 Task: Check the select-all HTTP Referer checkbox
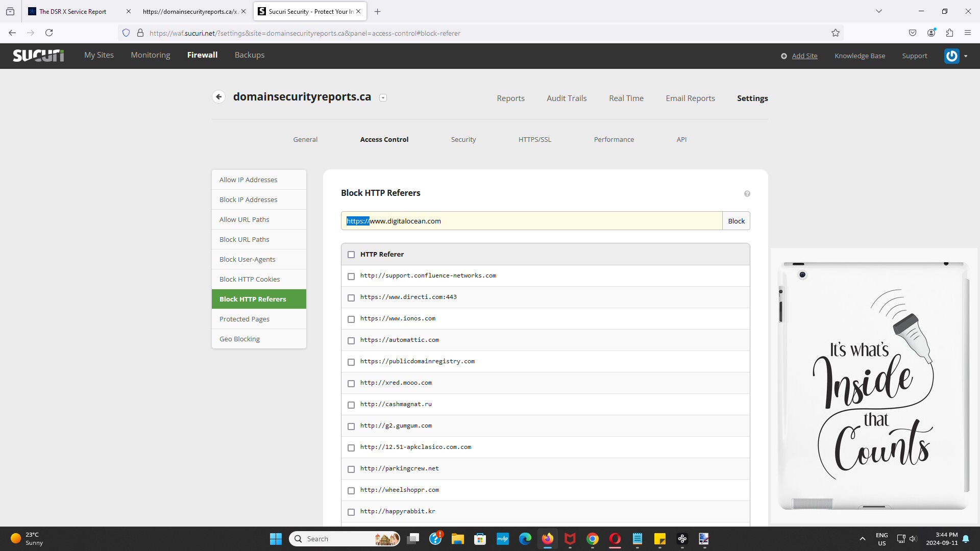coord(351,255)
